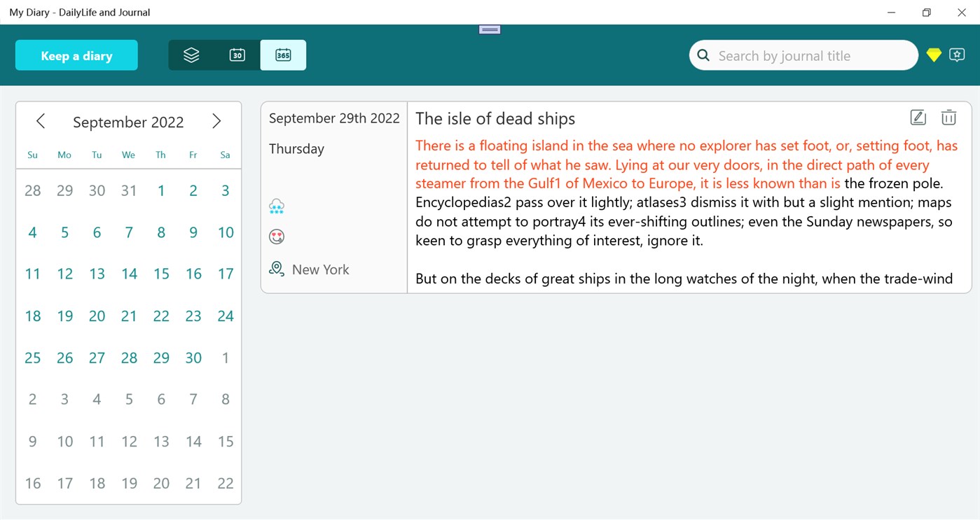Click the search magnifier icon
The height and width of the screenshot is (520, 980).
(x=703, y=55)
